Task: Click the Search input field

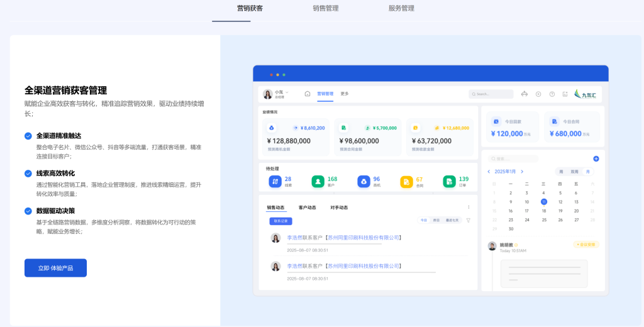Action: pyautogui.click(x=491, y=94)
